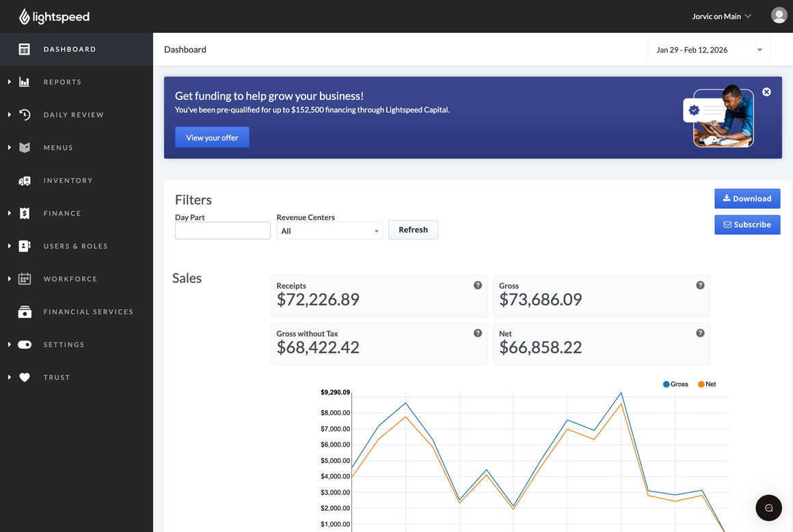Viewport: 793px width, 532px height.
Task: Click the View your offer button
Action: point(212,137)
